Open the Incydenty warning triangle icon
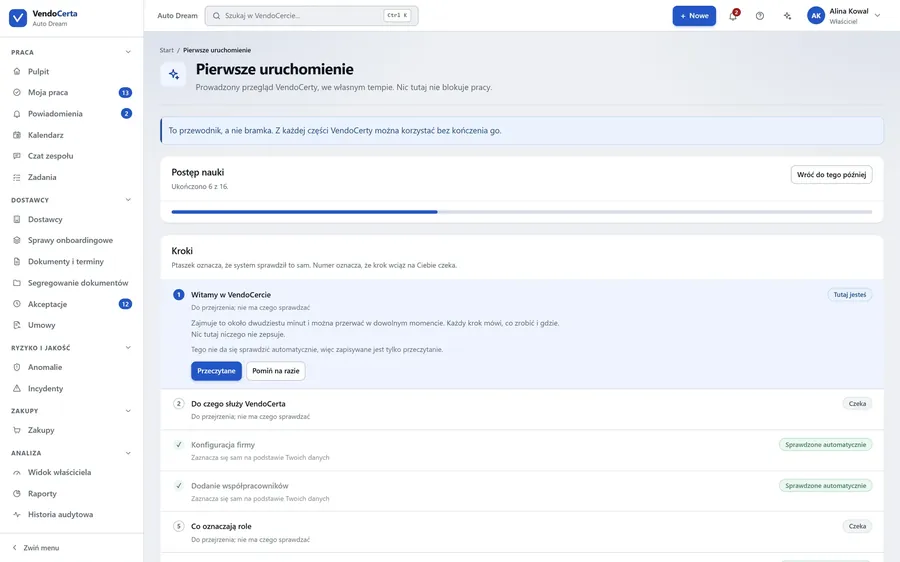 pos(17,388)
